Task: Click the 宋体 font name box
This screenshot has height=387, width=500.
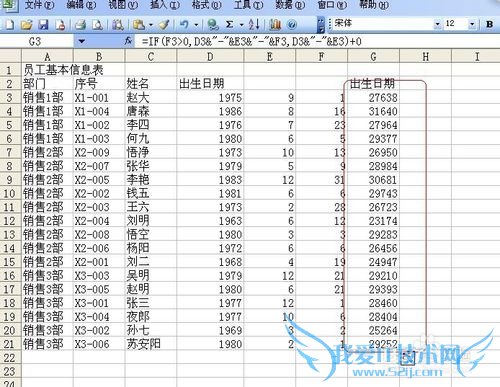Action: coord(383,23)
